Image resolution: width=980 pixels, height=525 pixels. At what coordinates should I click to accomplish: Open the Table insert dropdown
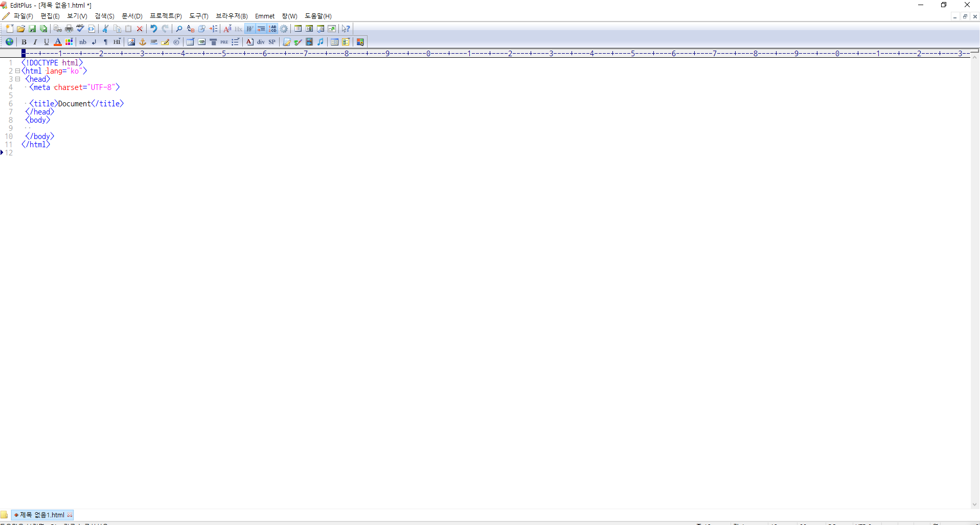tap(191, 42)
